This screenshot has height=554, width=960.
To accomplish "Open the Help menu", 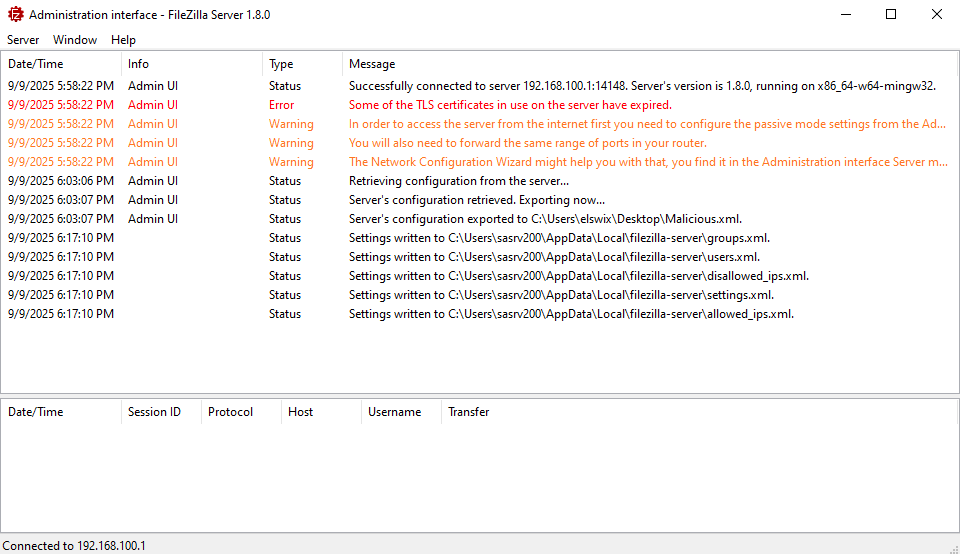I will (123, 40).
